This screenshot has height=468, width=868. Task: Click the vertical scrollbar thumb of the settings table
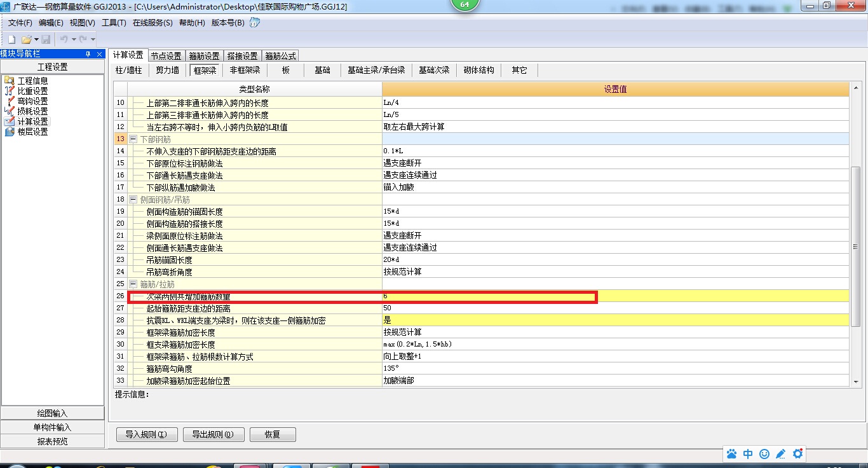[855, 246]
